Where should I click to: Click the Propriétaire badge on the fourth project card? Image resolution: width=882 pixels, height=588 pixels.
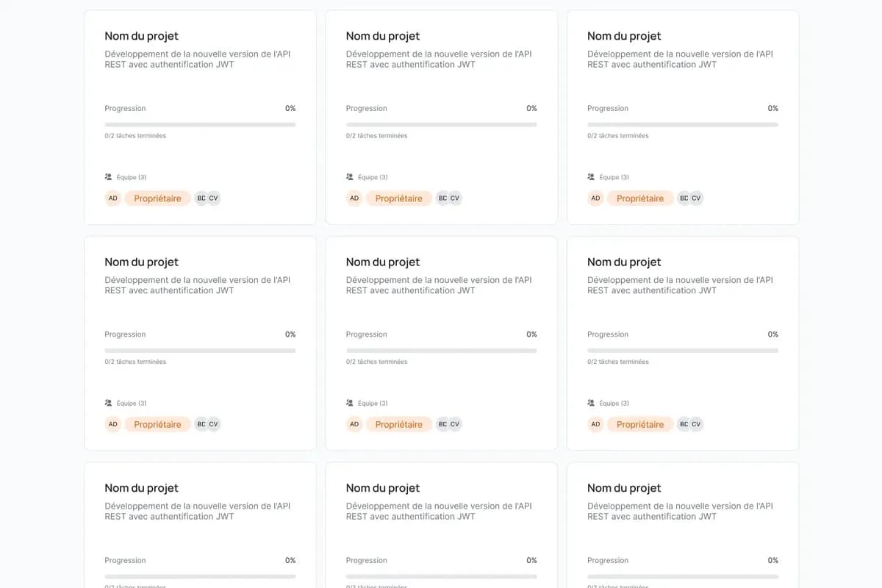[158, 424]
